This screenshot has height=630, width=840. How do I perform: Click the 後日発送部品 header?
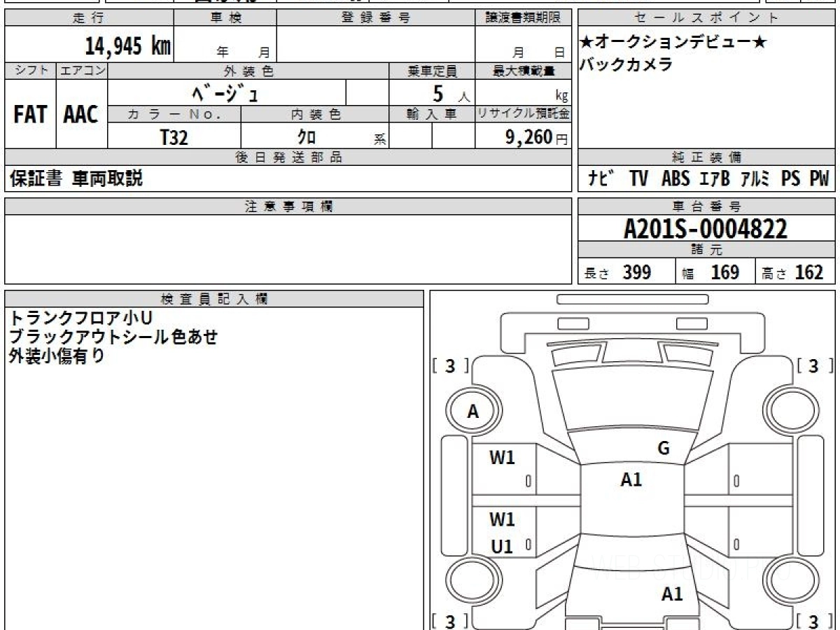[x=288, y=157]
